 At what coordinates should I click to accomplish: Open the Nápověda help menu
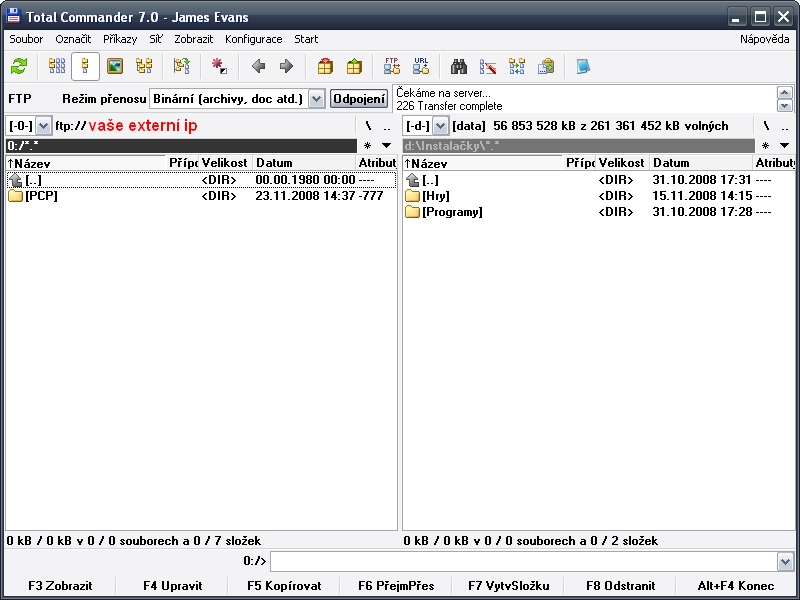764,39
